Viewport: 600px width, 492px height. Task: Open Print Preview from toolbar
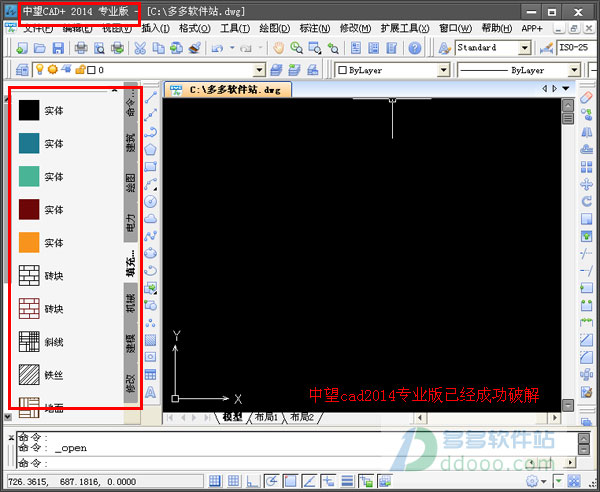[99, 48]
